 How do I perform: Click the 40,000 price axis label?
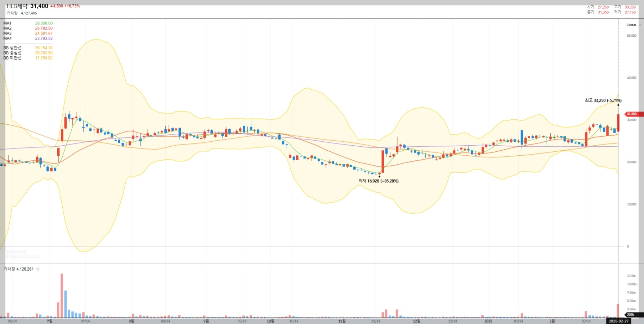click(632, 78)
